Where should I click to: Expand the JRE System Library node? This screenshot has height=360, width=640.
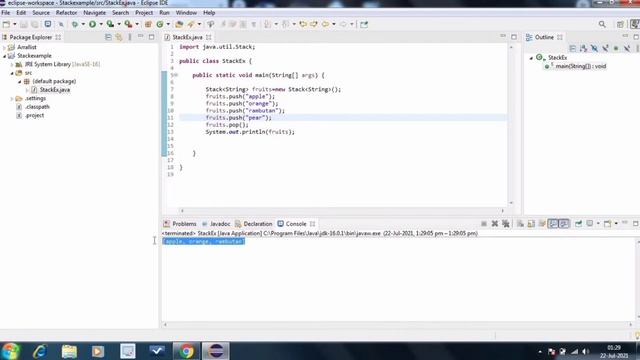[12, 64]
